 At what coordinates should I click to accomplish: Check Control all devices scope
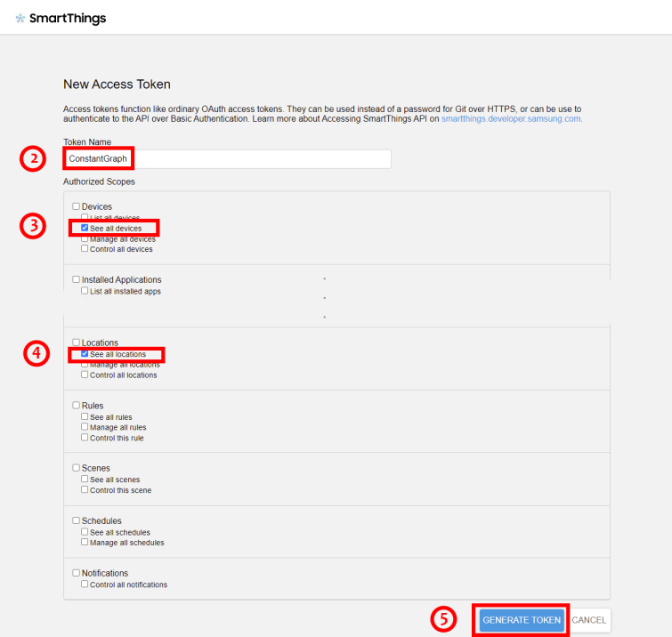point(85,249)
